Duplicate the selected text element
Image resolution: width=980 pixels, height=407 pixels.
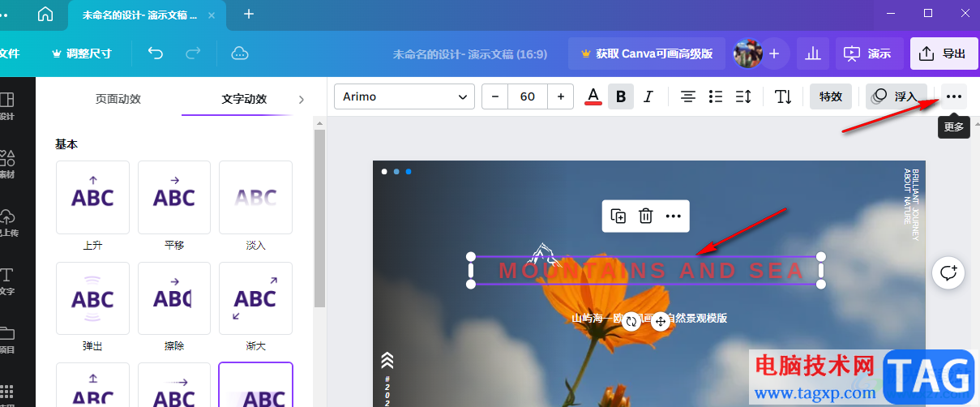[618, 216]
